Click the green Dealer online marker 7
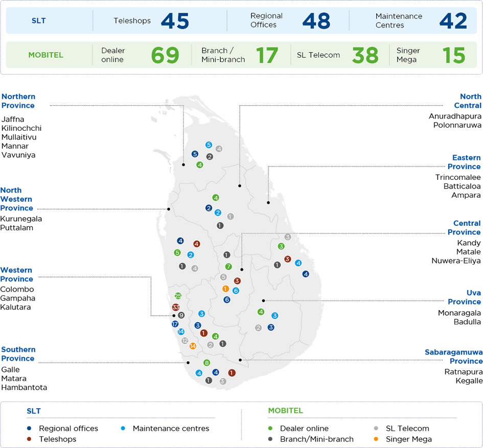The image size is (483, 448). [228, 267]
